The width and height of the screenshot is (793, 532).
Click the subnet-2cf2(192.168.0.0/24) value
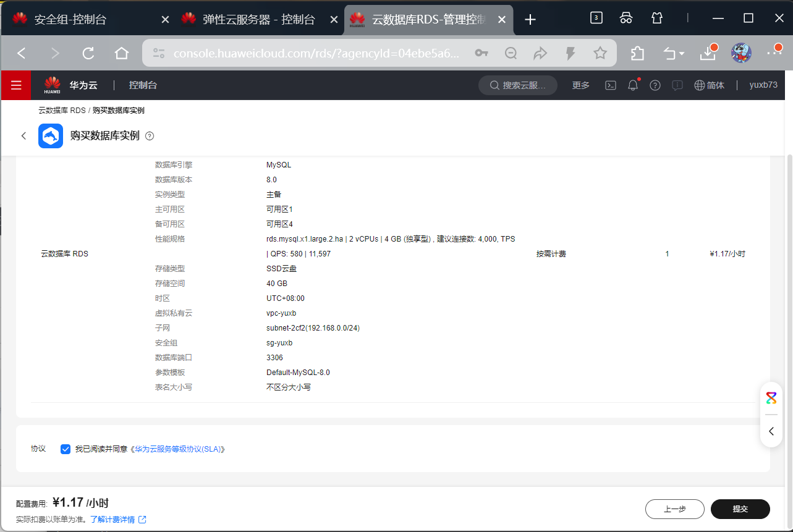coord(313,328)
